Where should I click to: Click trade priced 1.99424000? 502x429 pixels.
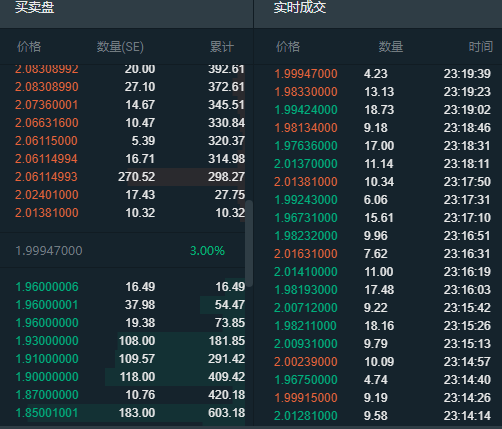pyautogui.click(x=378, y=110)
